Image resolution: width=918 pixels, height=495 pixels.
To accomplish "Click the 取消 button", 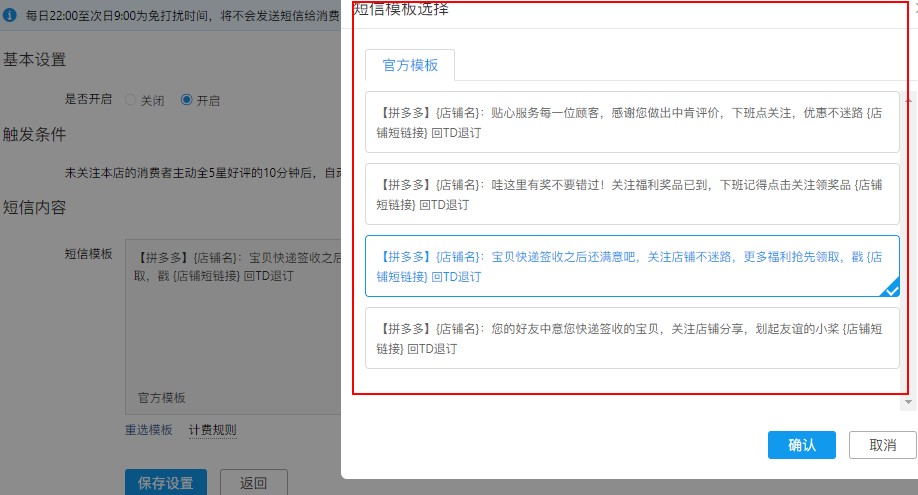I will click(x=882, y=445).
